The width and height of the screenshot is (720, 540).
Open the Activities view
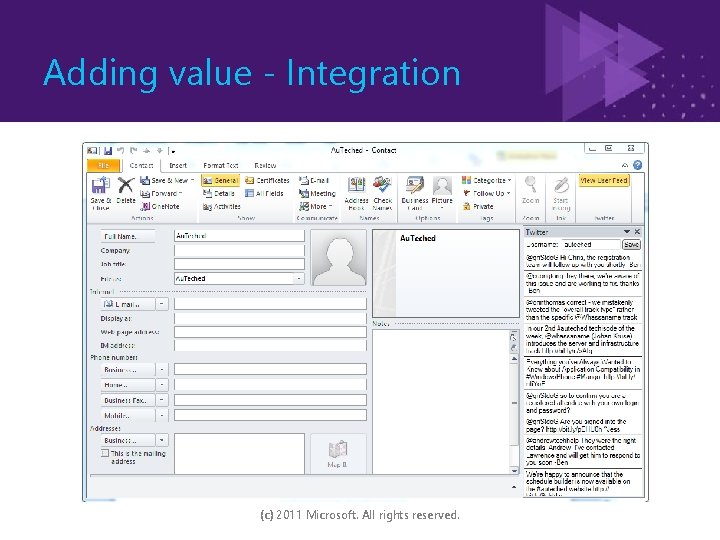221,207
